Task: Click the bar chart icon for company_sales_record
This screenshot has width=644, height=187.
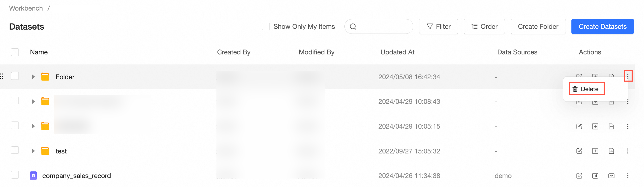Action: [595, 176]
